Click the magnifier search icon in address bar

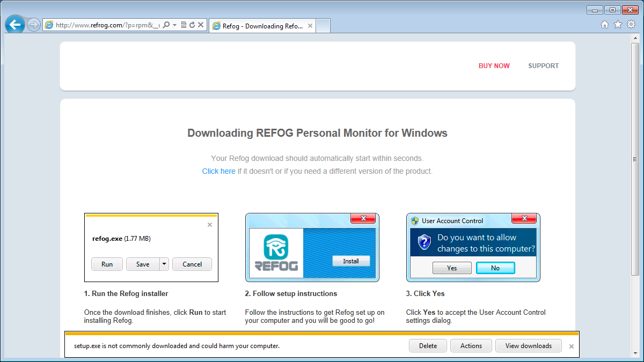166,25
